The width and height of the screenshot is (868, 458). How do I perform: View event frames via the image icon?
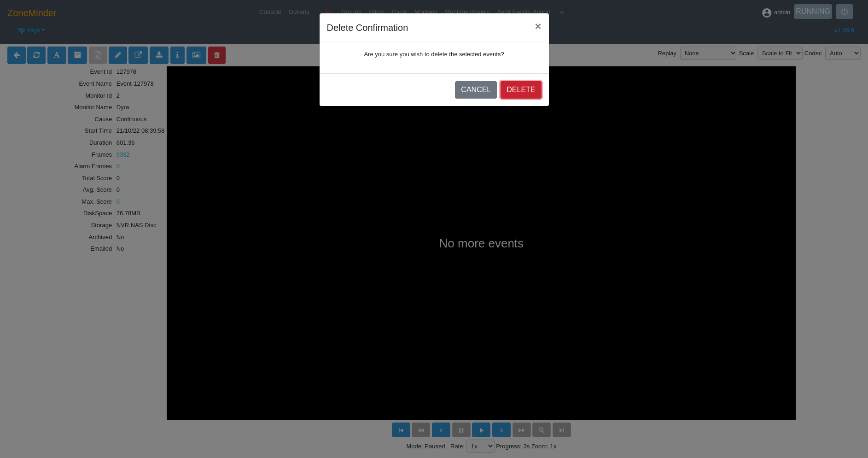coord(196,55)
